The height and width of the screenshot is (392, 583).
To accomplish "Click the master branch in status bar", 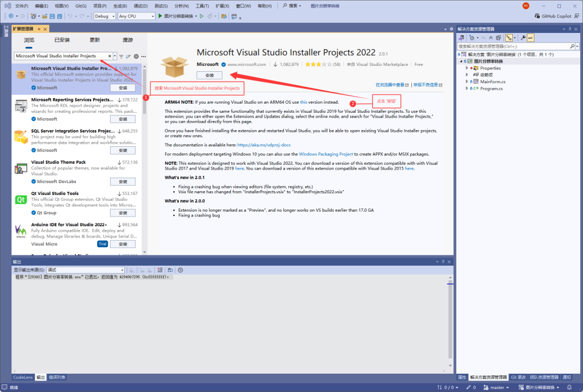I will coord(496,387).
